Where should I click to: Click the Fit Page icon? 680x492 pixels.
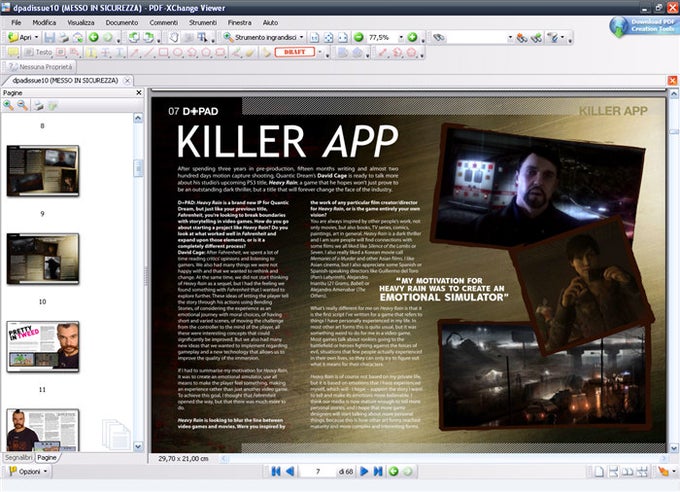(x=329, y=38)
